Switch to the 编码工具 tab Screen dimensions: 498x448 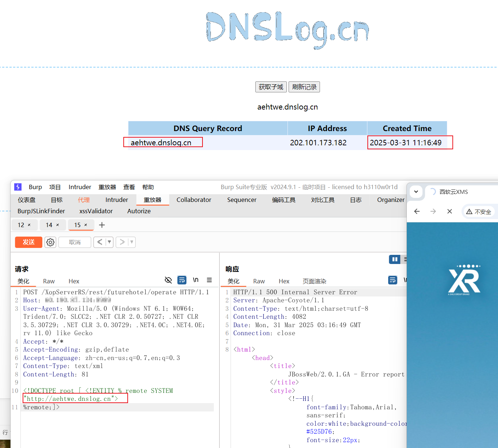pyautogui.click(x=284, y=200)
